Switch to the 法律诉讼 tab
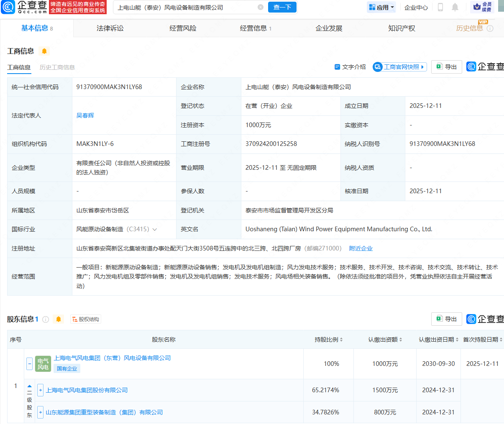Image resolution: width=504 pixels, height=424 pixels. click(x=110, y=28)
